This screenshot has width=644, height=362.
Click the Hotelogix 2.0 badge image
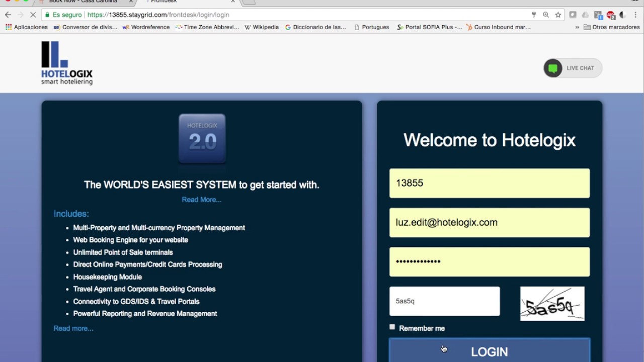[x=202, y=139]
